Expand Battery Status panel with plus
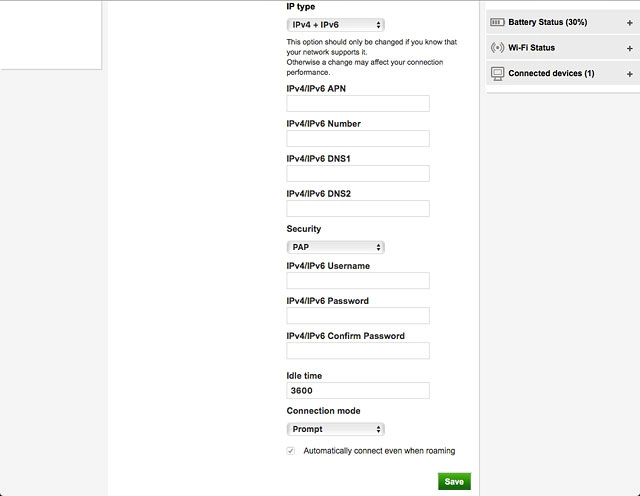 629,22
